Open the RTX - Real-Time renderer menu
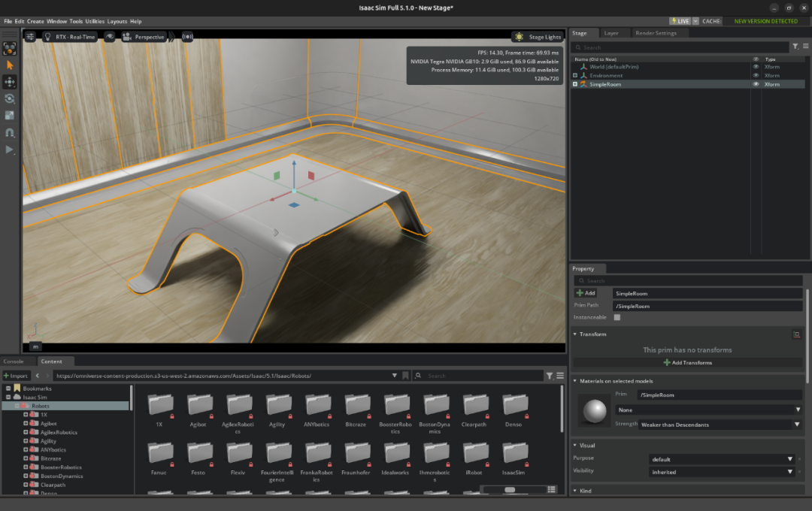The height and width of the screenshot is (511, 812). (70, 37)
